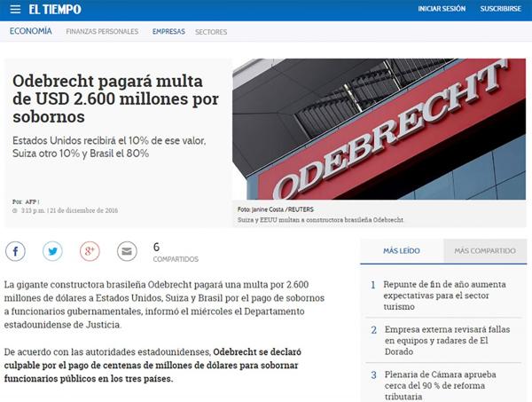
Task: Share article on Twitter
Action: (x=52, y=251)
